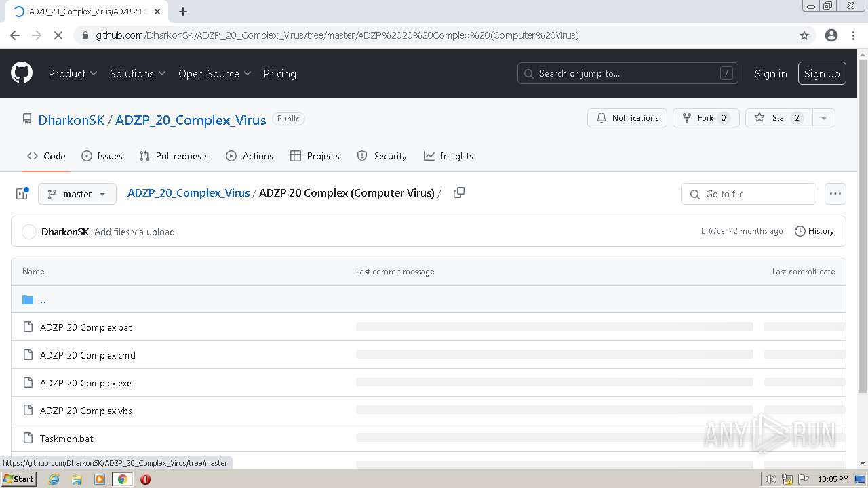The height and width of the screenshot is (488, 868).
Task: Switch to the Issues tab
Action: point(102,156)
